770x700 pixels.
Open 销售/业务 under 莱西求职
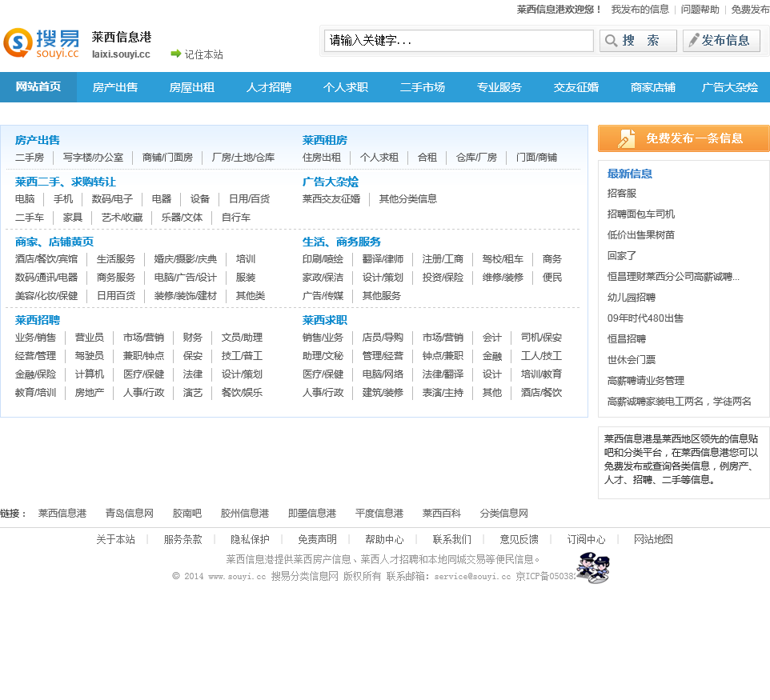point(323,338)
